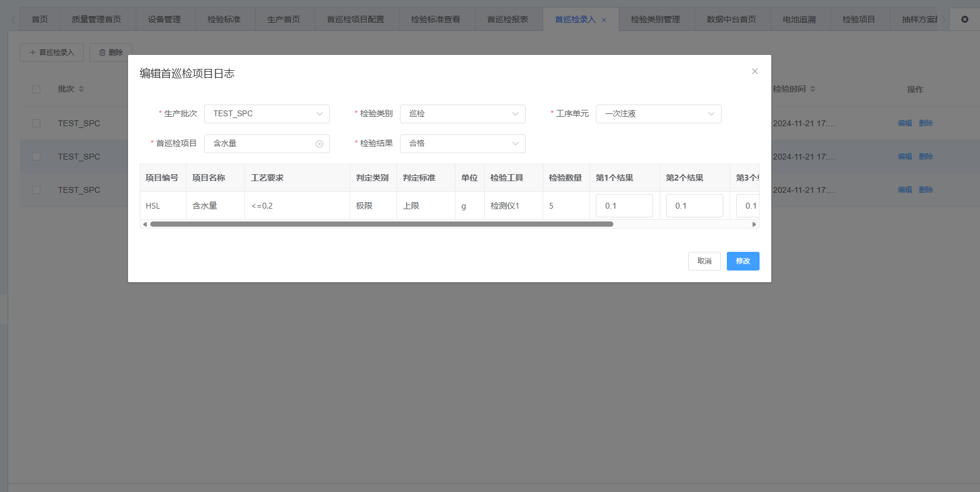This screenshot has width=980, height=492.
Task: Click 编辑 link in first table row
Action: tap(905, 123)
